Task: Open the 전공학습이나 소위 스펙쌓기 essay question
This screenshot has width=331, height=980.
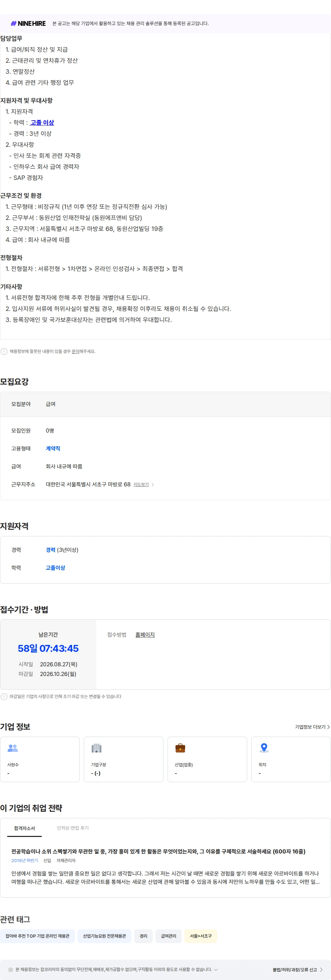Action: pos(158,851)
